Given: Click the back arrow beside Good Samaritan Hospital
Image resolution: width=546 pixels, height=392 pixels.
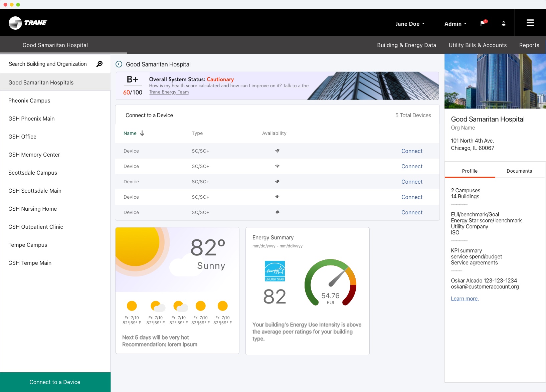Looking at the screenshot, I should tap(119, 64).
